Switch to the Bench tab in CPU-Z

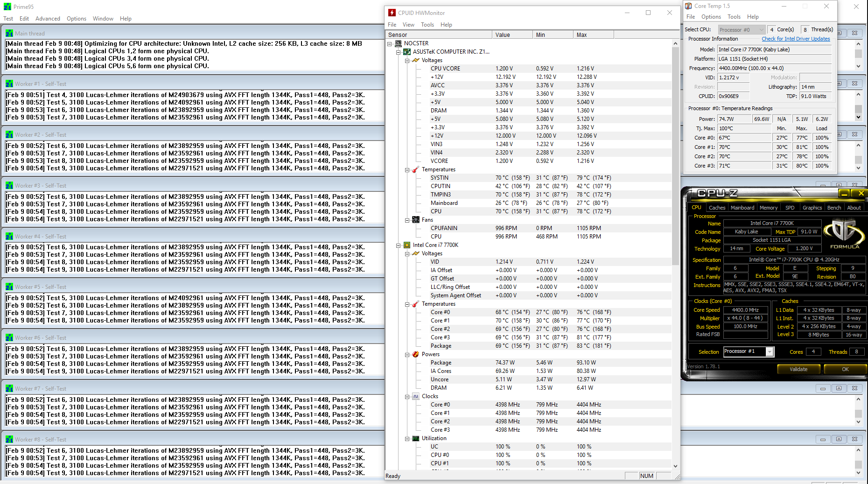tap(834, 208)
